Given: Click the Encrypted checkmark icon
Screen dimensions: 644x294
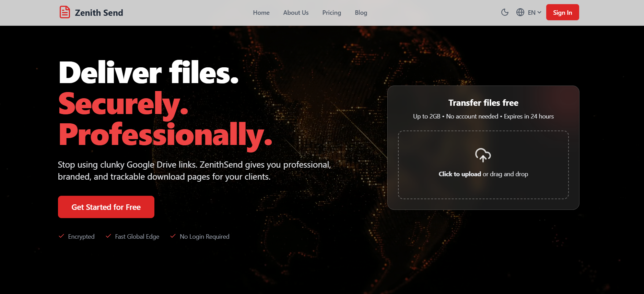Looking at the screenshot, I should pos(61,236).
